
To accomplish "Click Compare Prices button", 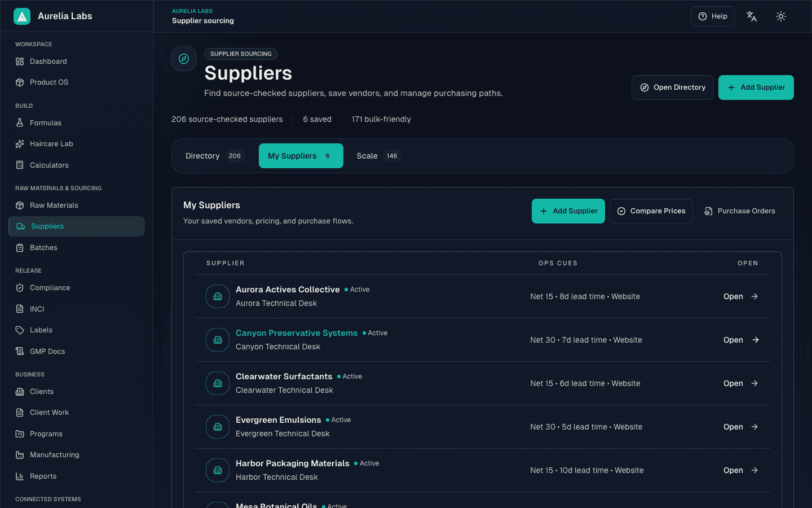I will [651, 211].
